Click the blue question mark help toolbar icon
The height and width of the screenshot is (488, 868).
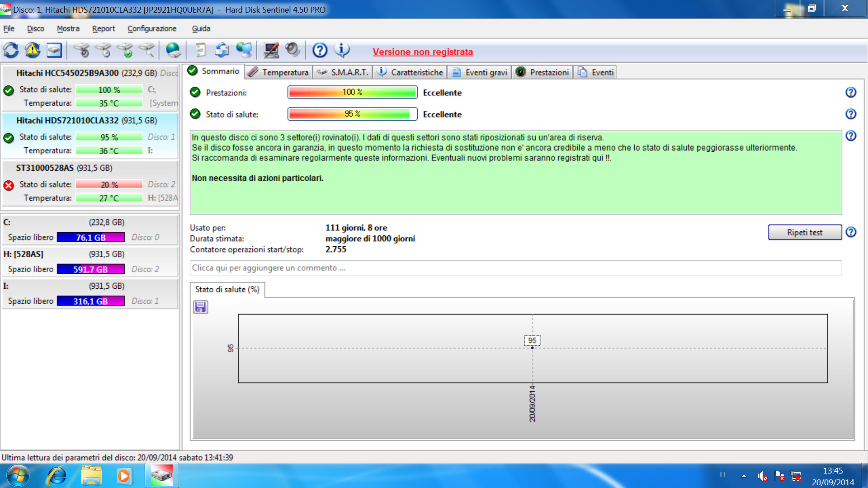pos(320,50)
